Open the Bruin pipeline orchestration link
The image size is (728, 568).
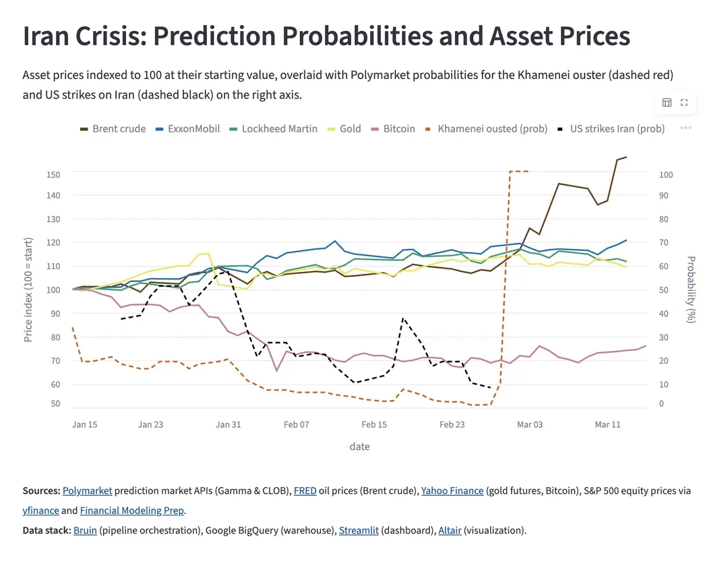point(85,530)
